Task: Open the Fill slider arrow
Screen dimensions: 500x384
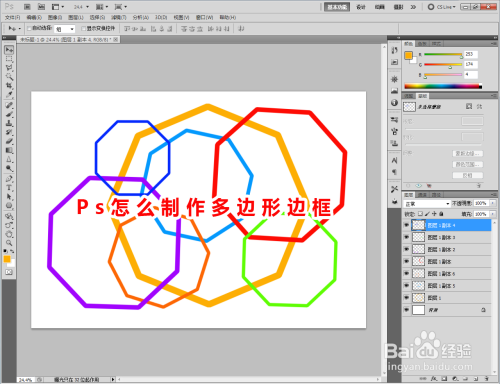Action: point(493,214)
